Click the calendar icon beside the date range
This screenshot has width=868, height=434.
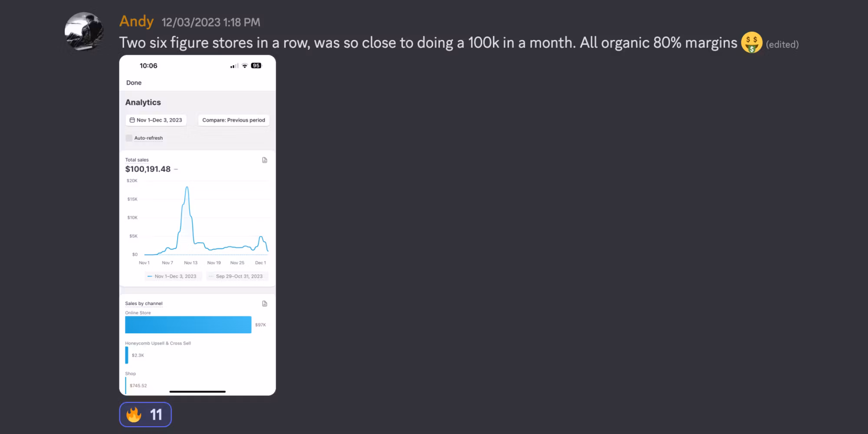coord(132,120)
